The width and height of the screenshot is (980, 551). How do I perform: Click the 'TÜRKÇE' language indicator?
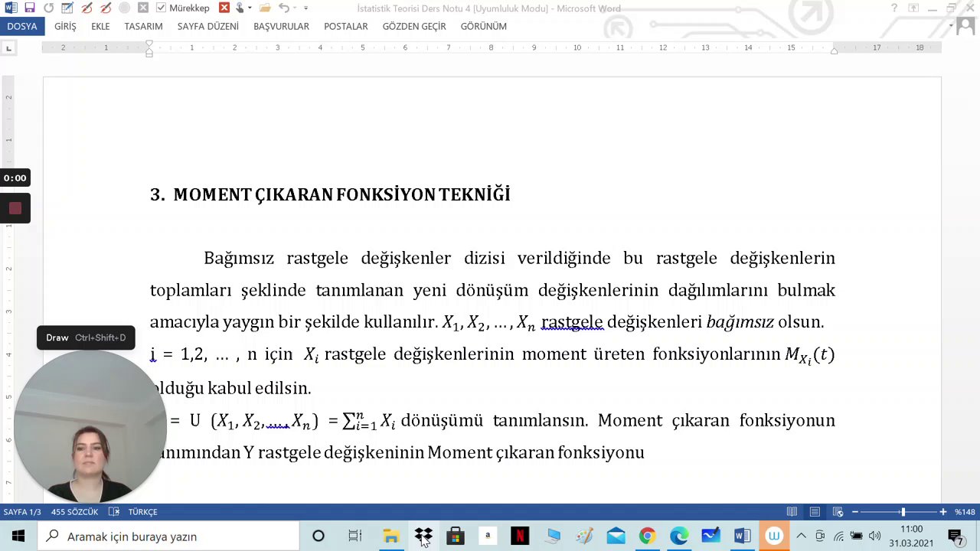[142, 512]
